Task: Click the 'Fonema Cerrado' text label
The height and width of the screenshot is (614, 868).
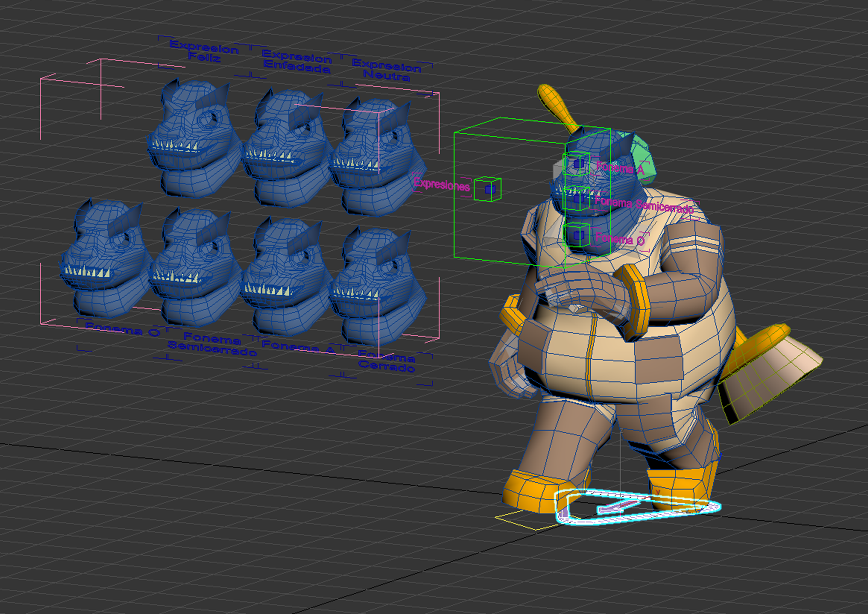Action: [x=387, y=361]
